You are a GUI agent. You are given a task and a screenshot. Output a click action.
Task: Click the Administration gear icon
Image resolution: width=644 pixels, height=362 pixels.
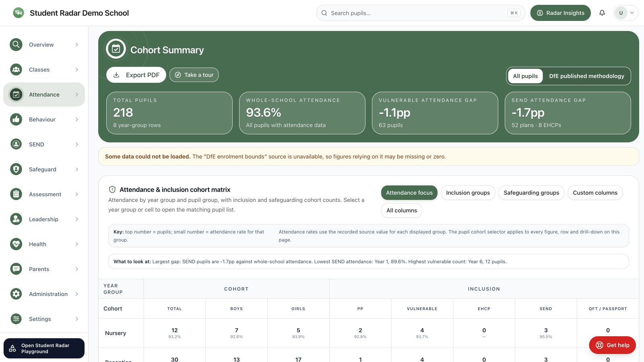click(x=16, y=294)
